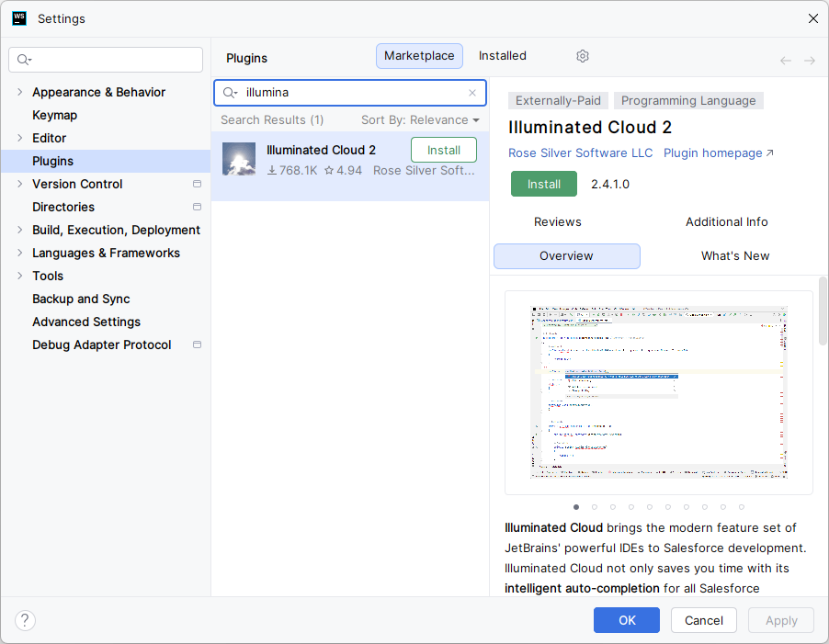Image resolution: width=829 pixels, height=644 pixels.
Task: Focus the settings search field
Action: click(106, 60)
